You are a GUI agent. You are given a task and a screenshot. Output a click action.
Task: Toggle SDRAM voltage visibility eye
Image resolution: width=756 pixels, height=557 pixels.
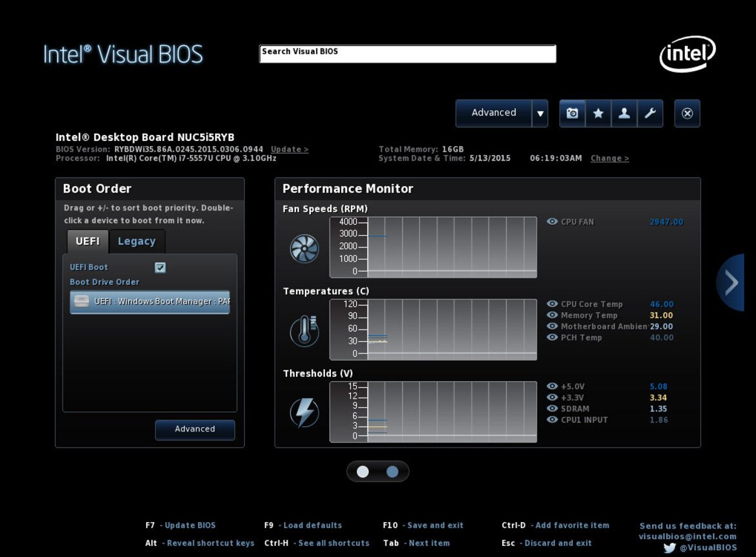point(552,408)
